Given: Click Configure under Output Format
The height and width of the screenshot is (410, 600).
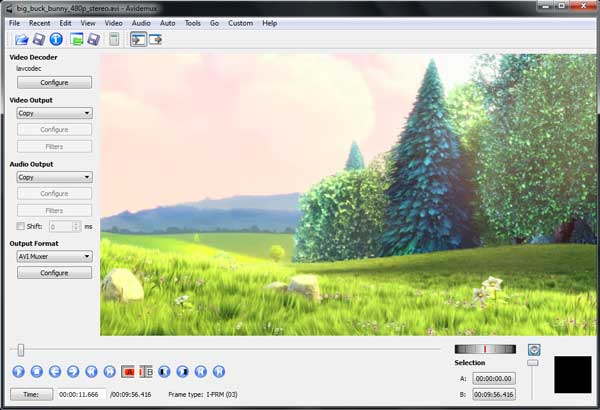Looking at the screenshot, I should [x=54, y=273].
